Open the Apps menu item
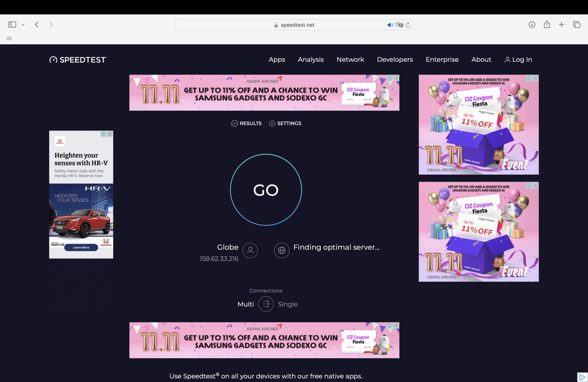This screenshot has width=588, height=382. 277,60
